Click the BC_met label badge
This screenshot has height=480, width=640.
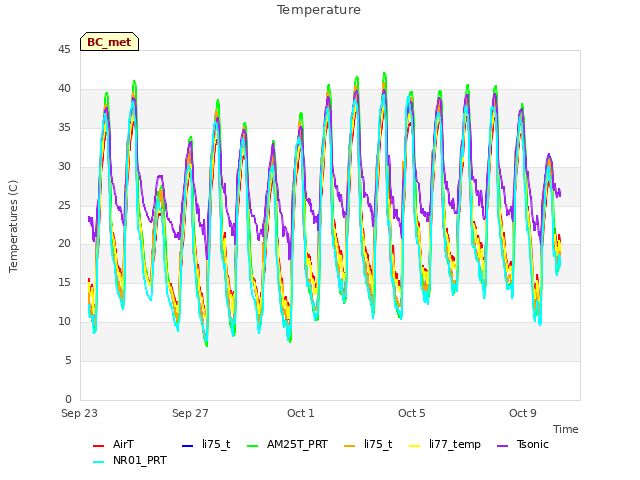point(109,42)
